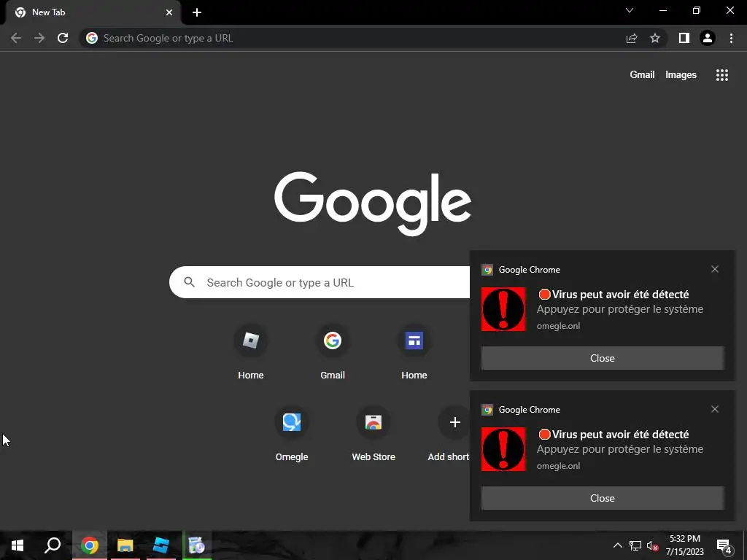This screenshot has width=747, height=560.
Task: Click Close button on upper virus notification
Action: [x=603, y=358]
